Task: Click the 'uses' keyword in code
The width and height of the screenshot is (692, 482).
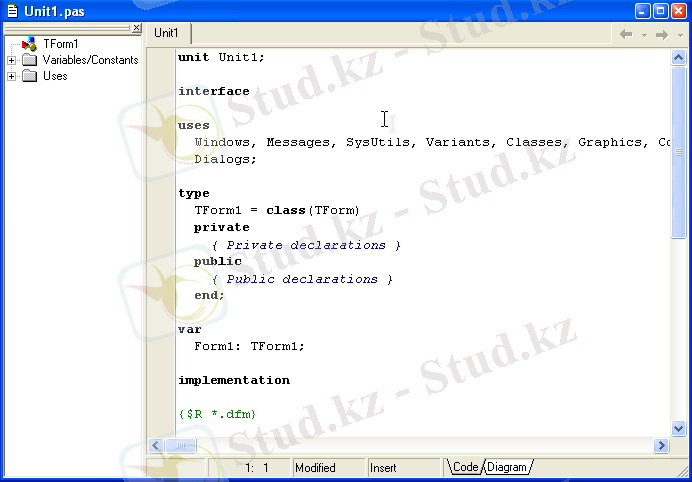Action: 194,125
